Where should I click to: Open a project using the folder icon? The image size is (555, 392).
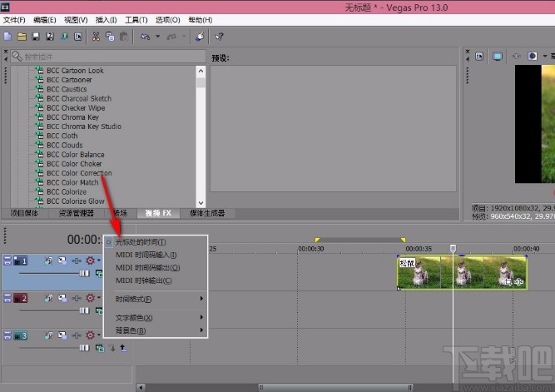coord(22,37)
